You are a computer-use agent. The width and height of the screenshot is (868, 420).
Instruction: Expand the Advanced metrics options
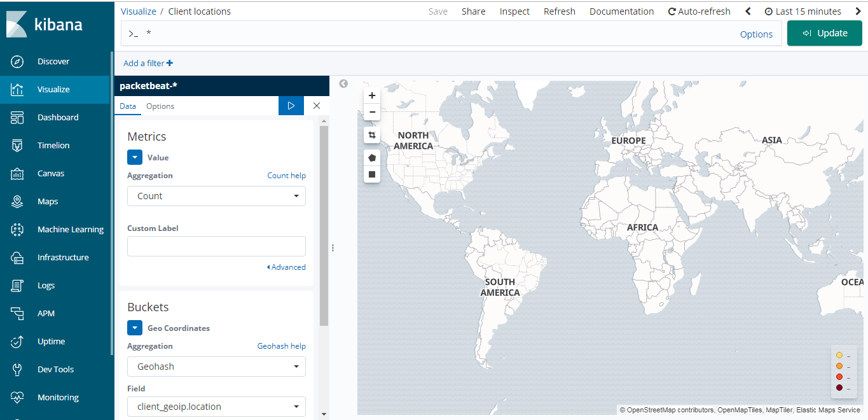click(x=286, y=267)
